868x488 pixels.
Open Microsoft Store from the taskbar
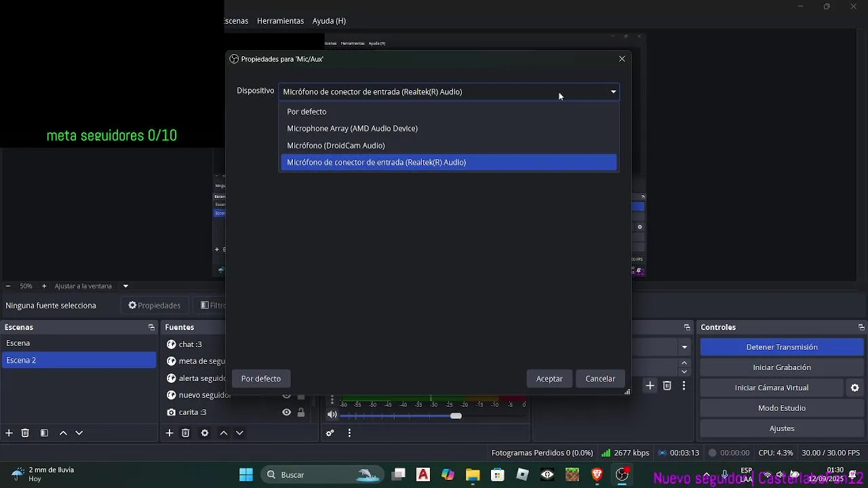tap(498, 474)
